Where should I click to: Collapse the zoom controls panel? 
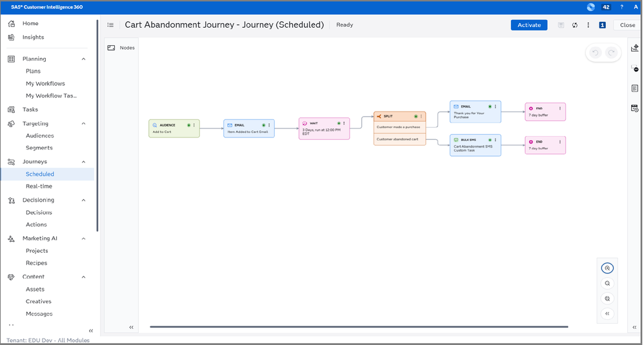(x=607, y=314)
